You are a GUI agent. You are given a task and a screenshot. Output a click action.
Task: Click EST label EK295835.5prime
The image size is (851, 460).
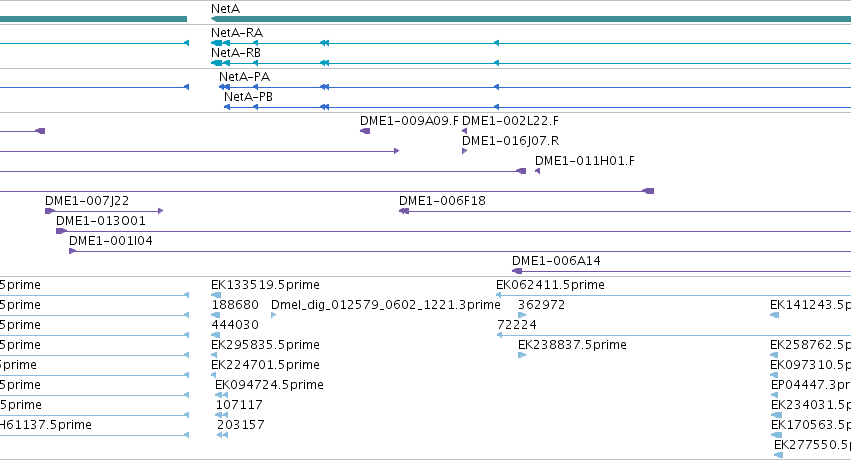265,345
